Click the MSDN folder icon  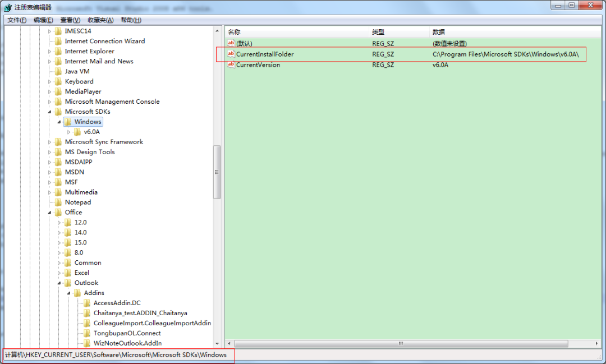(58, 172)
